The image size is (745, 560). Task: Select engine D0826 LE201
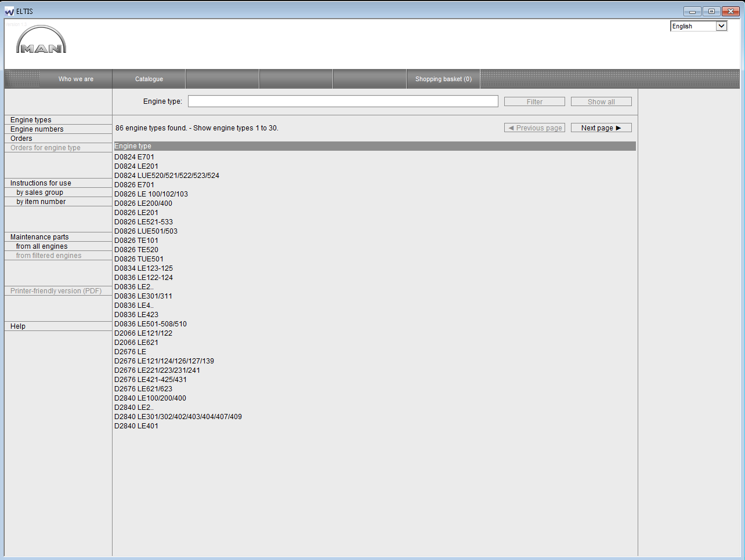(x=136, y=213)
